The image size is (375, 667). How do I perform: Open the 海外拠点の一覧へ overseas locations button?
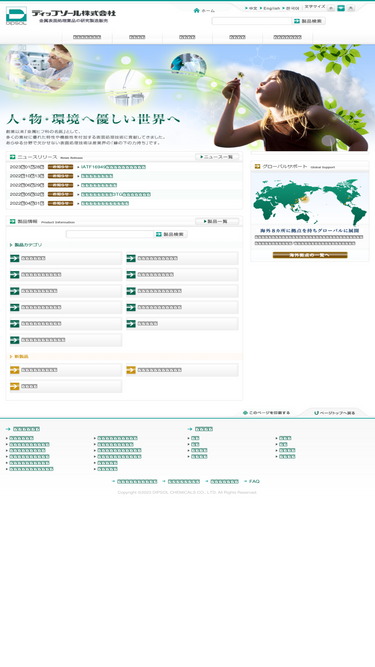point(310,255)
